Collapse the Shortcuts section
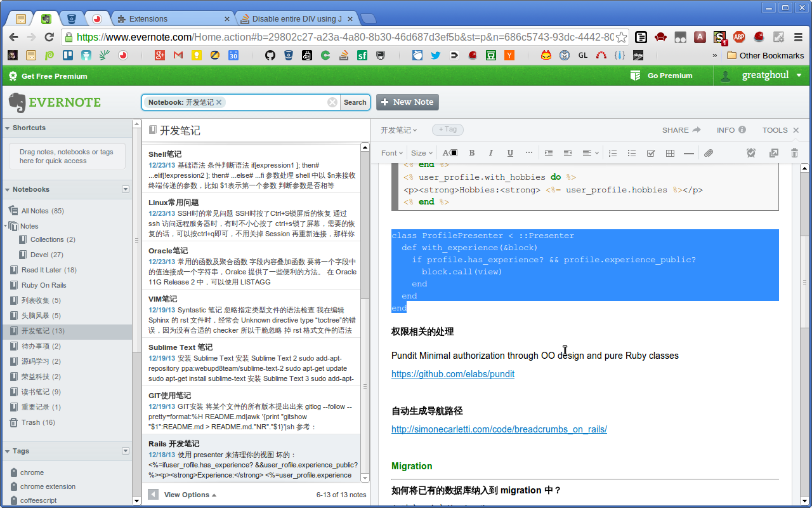Viewport: 812px width, 508px height. (7, 128)
